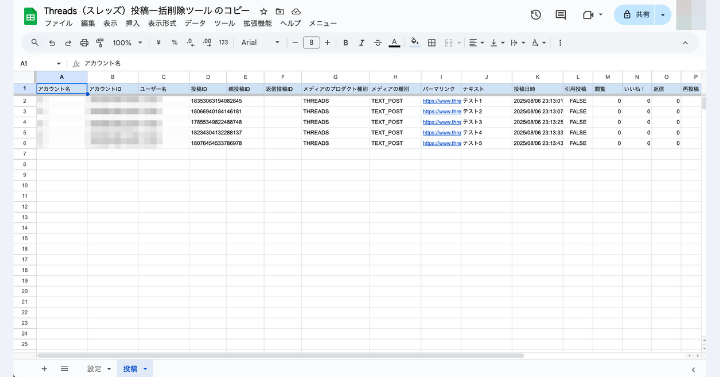
Task: Open the permalink for テスト5 row
Action: 442,143
